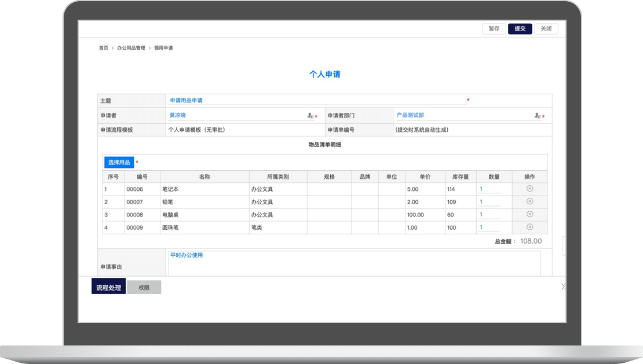Click the 关闭 button
Screen dimensions: 643x364
[546, 28]
